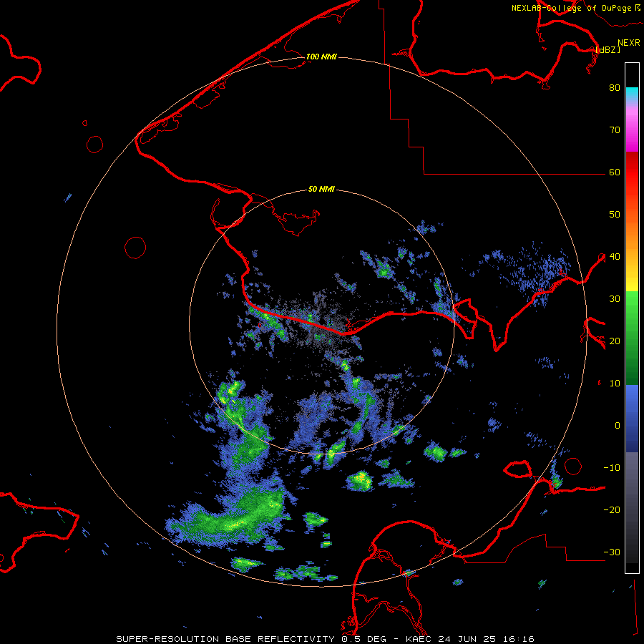The width and height of the screenshot is (644, 644).
Task: Select the 50 NMI range ring label
Action: [x=321, y=190]
